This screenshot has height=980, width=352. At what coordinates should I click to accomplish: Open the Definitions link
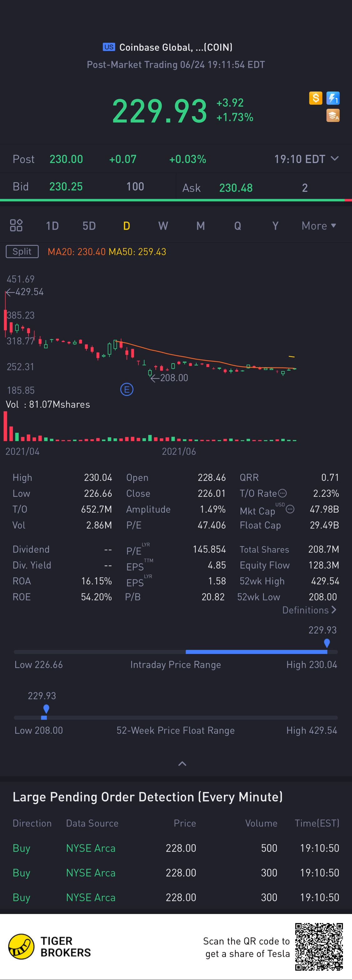[309, 610]
